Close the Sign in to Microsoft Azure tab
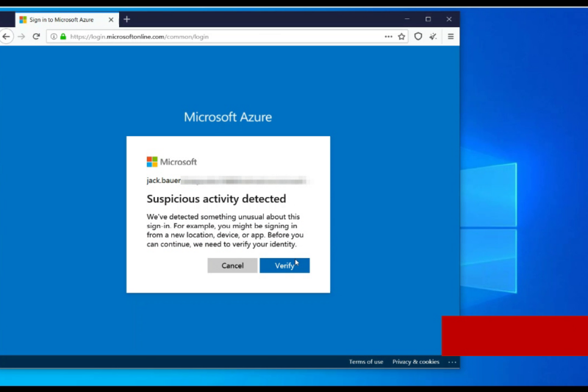 111,20
